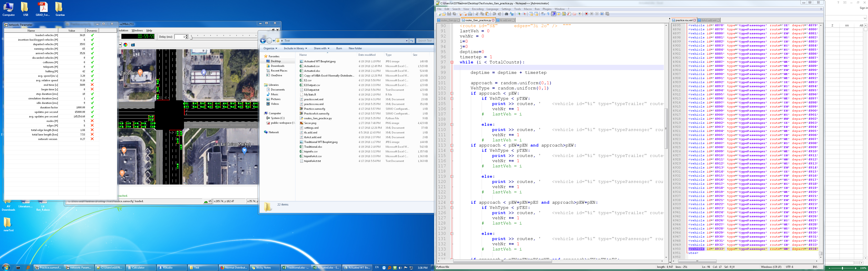Open Calculator from the taskbar

coord(141,268)
